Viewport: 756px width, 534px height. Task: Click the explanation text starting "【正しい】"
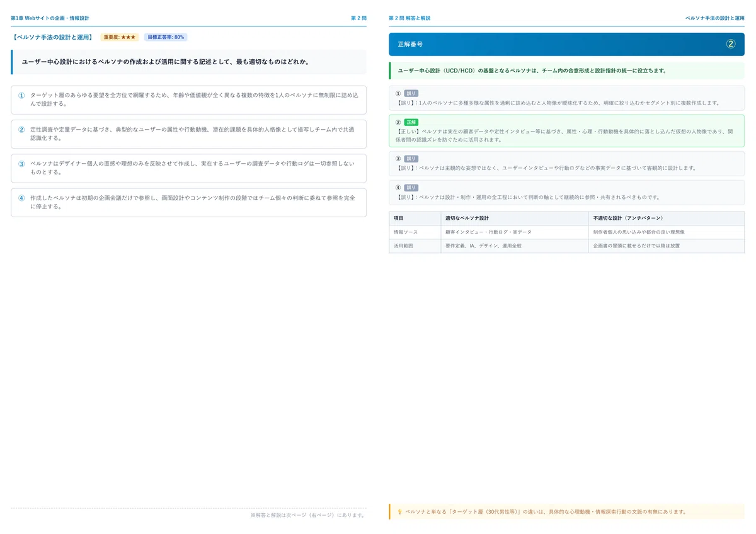564,135
